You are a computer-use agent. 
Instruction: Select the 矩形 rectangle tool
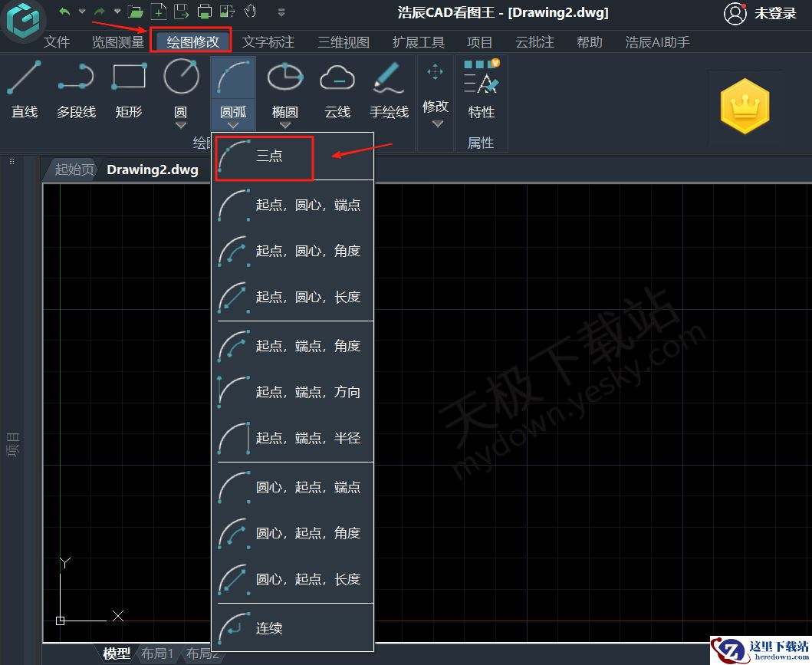[128, 89]
